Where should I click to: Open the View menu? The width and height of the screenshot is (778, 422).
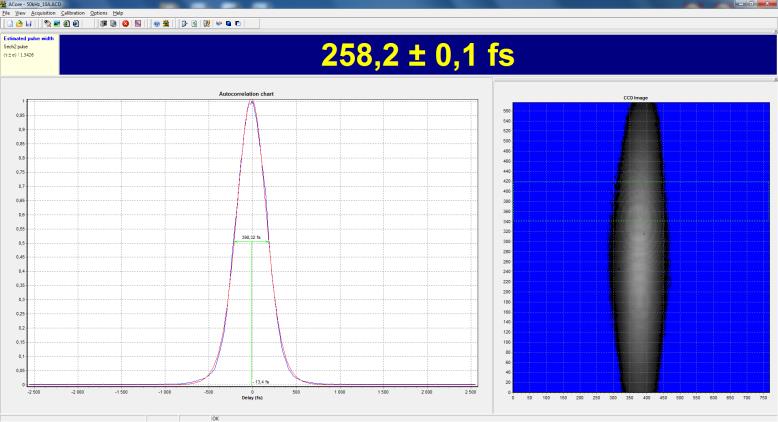coord(21,12)
